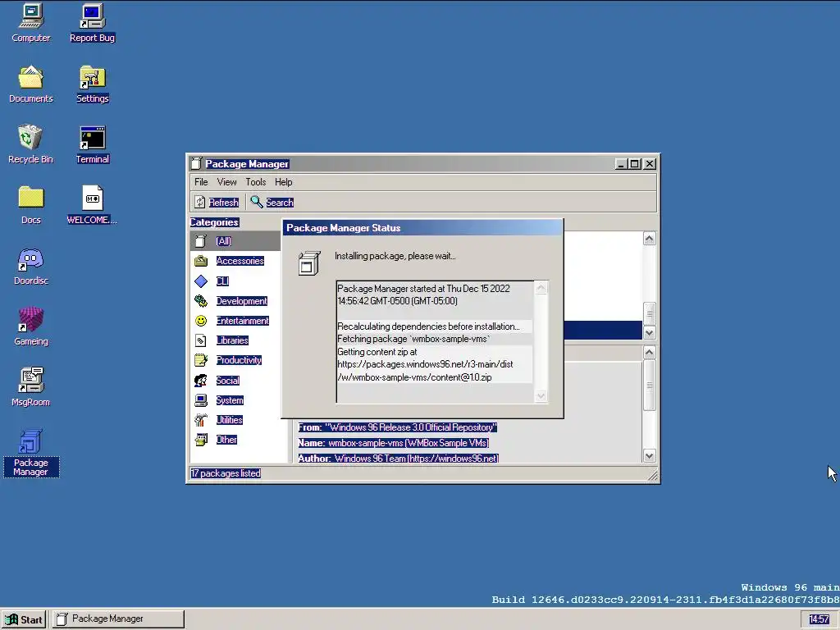Click the (All) category trash-can icon
Screen dimensions: 840x630
pos(200,241)
